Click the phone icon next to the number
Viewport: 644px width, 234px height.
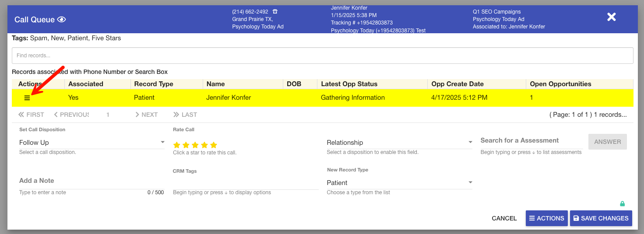(x=275, y=12)
